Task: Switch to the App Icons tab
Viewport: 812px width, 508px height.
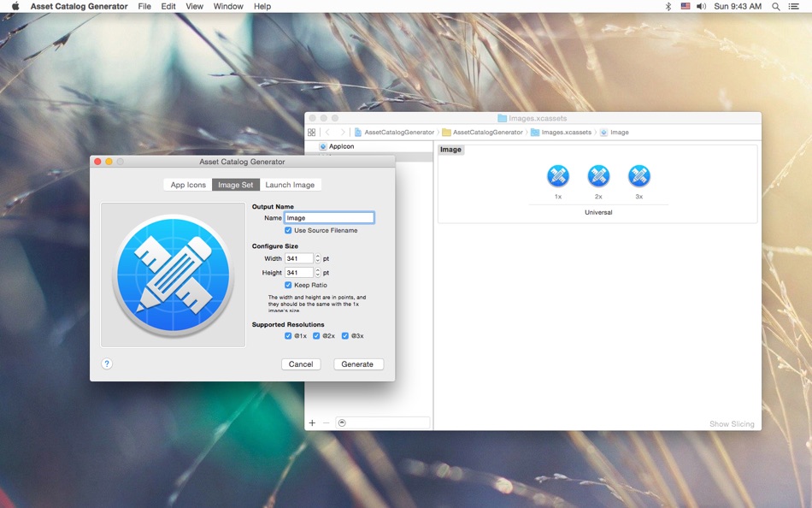Action: pyautogui.click(x=188, y=185)
